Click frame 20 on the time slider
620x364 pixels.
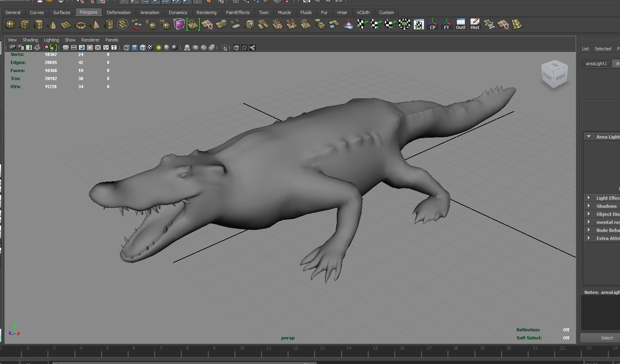click(509, 348)
